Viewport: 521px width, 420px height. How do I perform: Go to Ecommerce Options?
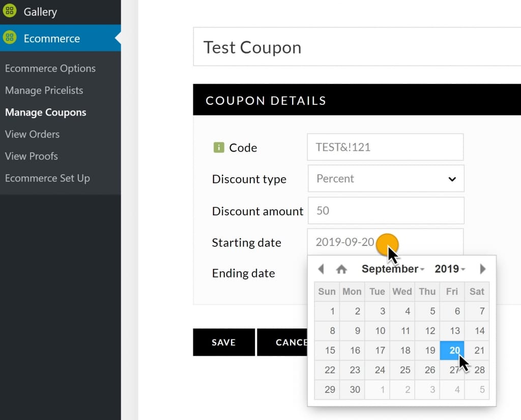tap(50, 68)
